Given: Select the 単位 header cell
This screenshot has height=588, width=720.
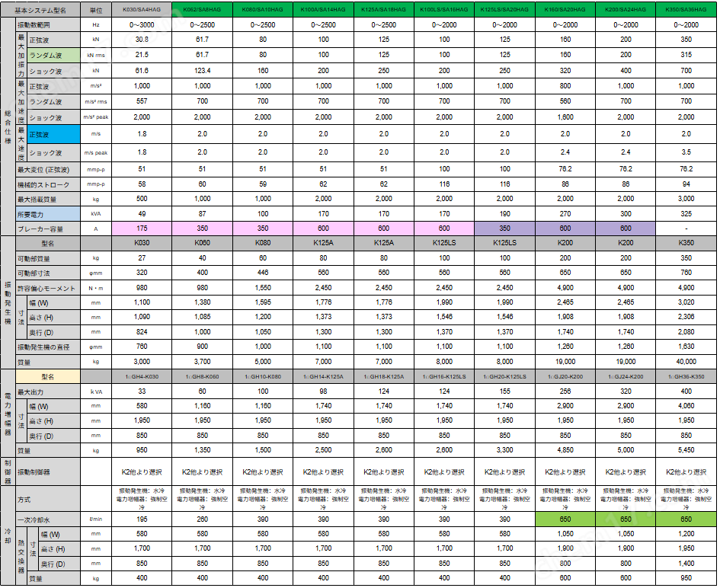Looking at the screenshot, I should (x=96, y=10).
